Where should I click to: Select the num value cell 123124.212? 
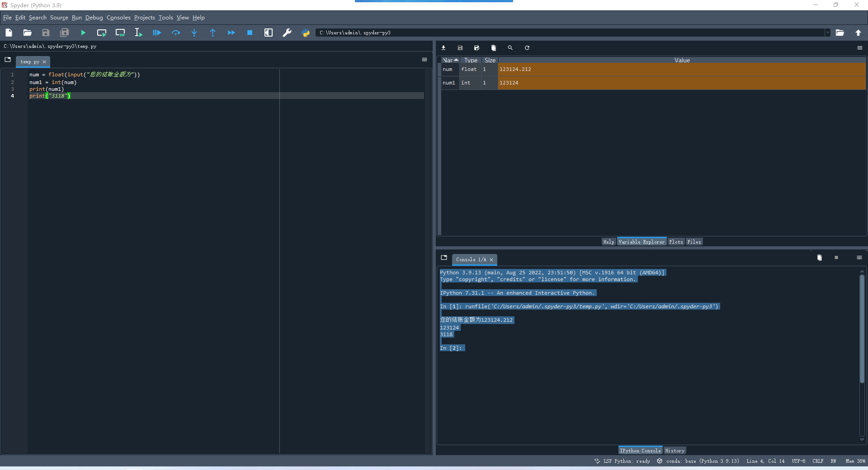(682, 70)
